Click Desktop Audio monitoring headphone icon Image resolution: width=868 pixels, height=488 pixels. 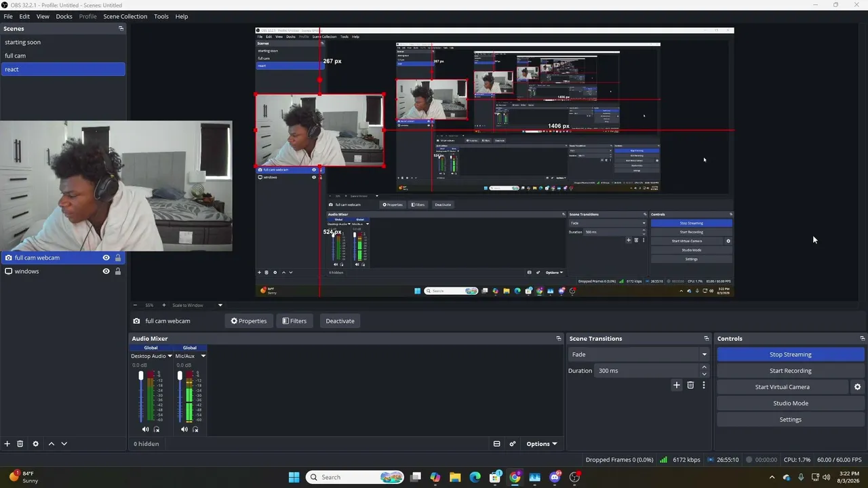(x=157, y=429)
